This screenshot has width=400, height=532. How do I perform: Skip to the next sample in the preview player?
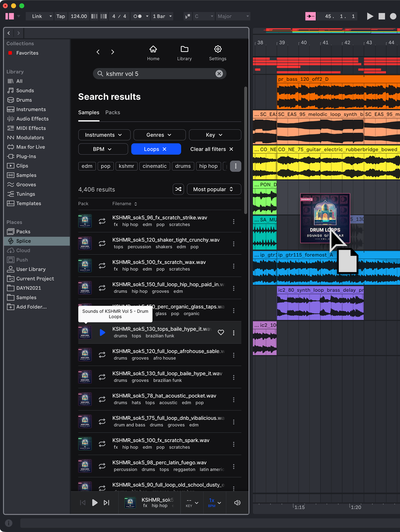(x=107, y=503)
